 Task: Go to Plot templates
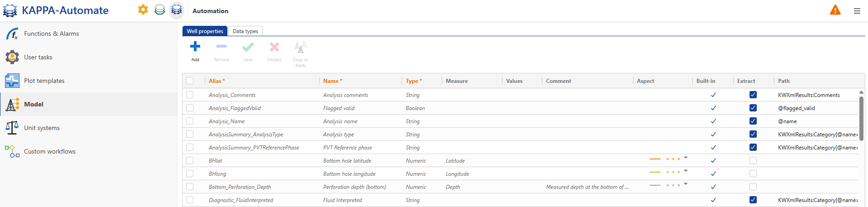click(x=44, y=81)
